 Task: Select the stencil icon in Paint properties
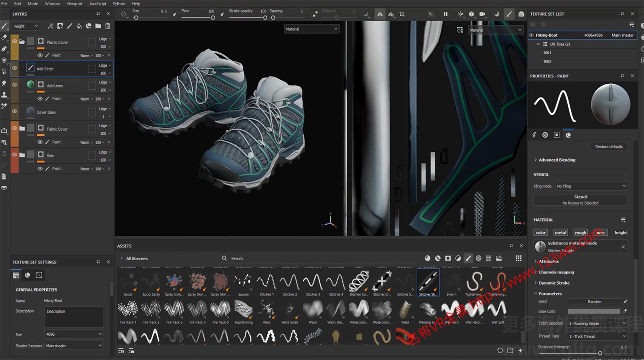[x=557, y=134]
